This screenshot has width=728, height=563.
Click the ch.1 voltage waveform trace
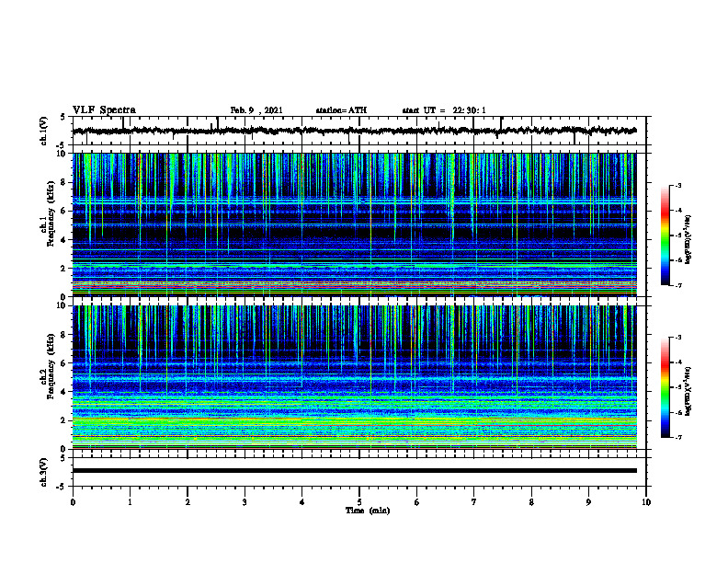(x=354, y=131)
